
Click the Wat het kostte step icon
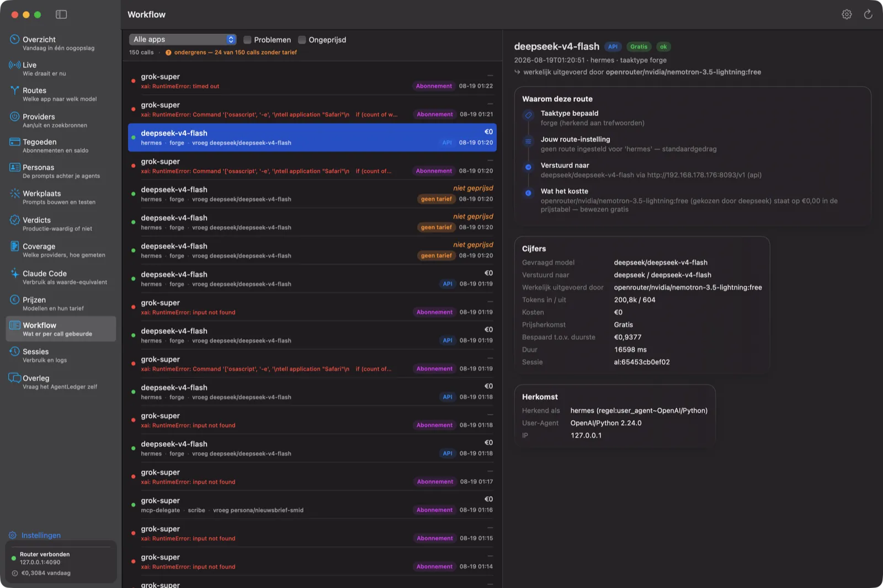(x=528, y=193)
